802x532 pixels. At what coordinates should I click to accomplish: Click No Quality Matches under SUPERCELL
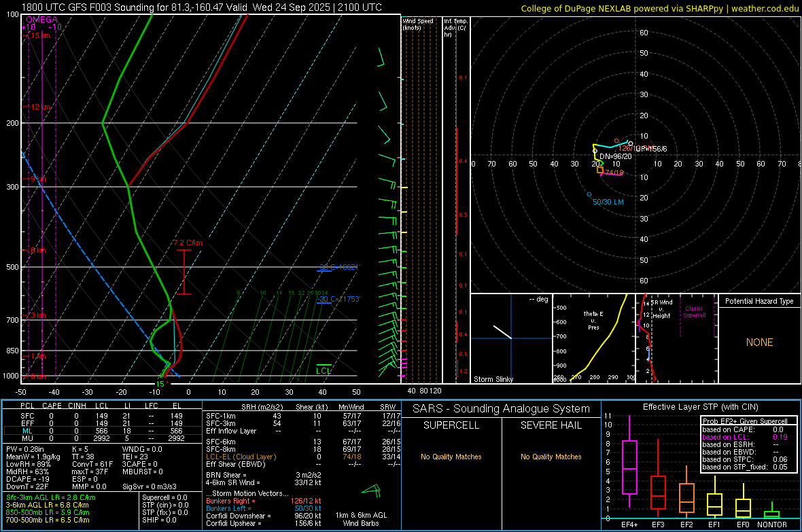(x=451, y=457)
